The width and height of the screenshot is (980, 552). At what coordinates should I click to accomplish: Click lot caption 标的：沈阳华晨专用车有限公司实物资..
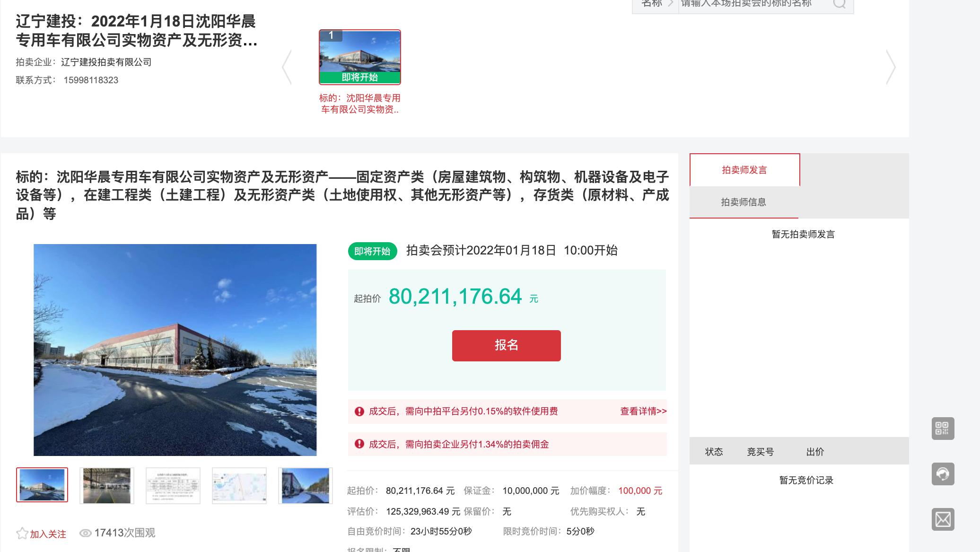[x=360, y=104]
